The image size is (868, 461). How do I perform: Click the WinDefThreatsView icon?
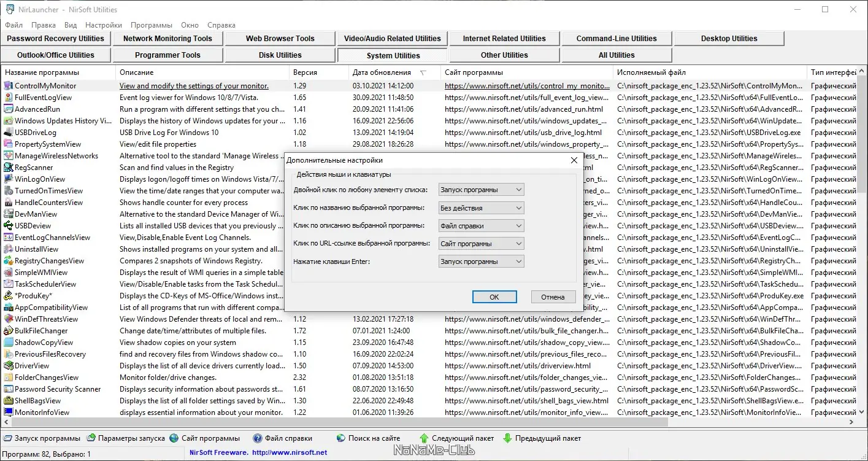[8, 319]
